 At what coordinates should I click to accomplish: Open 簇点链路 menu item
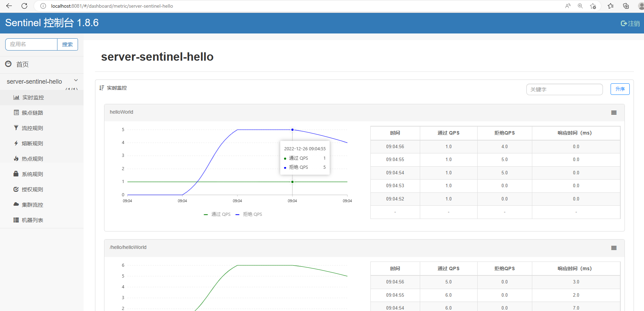click(x=42, y=113)
